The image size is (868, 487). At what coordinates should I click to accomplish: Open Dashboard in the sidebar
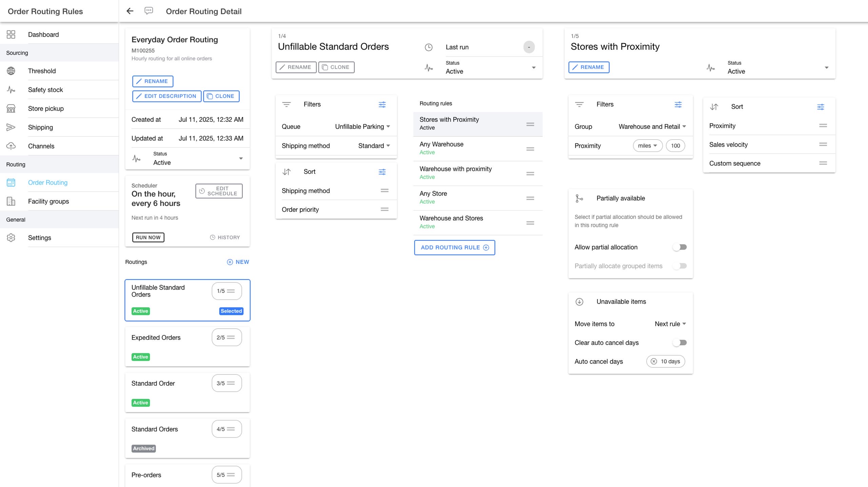[x=59, y=34]
